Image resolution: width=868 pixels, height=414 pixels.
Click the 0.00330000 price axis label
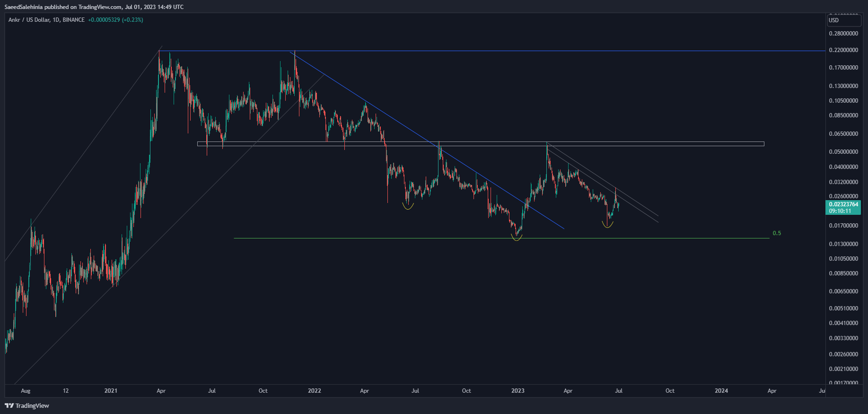click(843, 338)
